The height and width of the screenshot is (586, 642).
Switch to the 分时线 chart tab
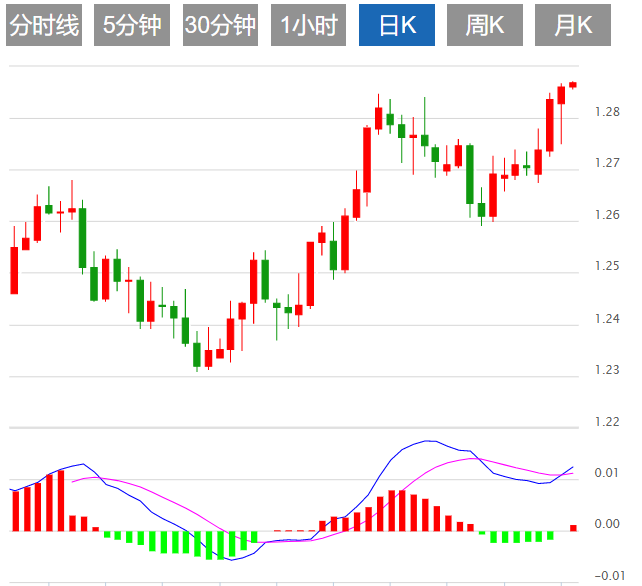(44, 25)
